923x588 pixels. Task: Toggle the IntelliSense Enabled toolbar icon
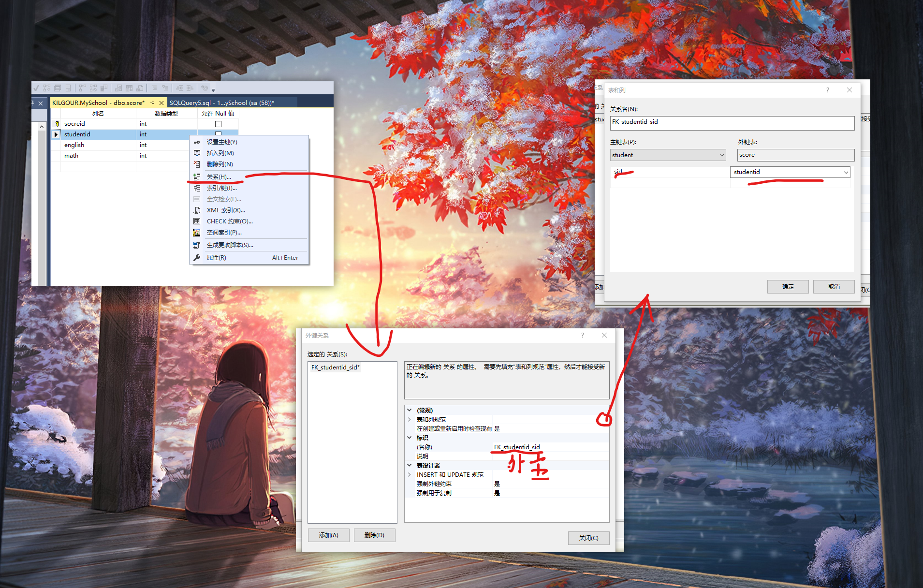click(68, 88)
